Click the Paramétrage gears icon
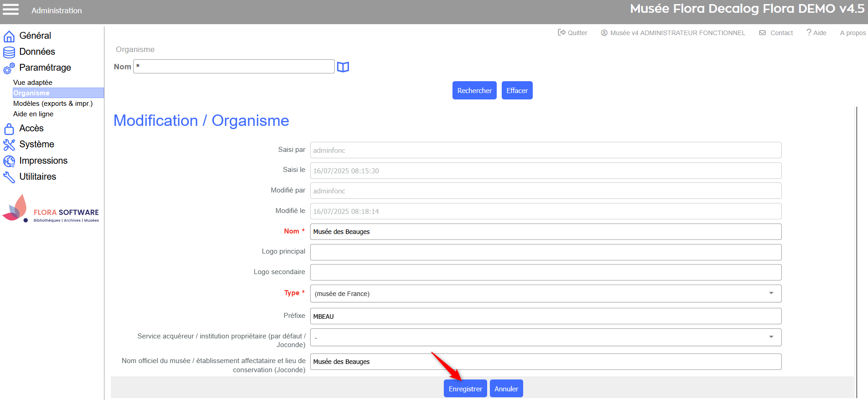 point(9,68)
